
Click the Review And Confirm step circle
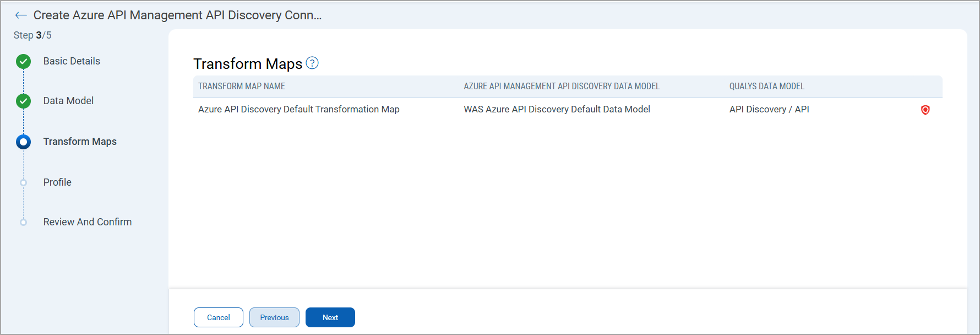(23, 222)
